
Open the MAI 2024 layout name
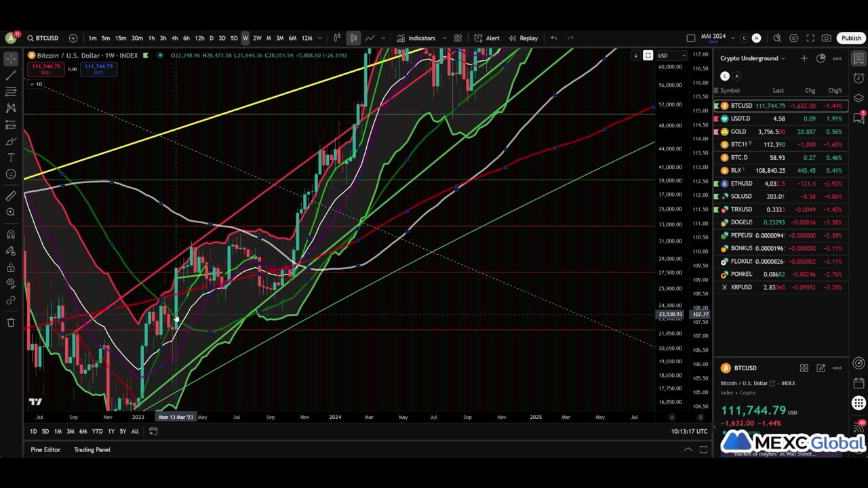pos(713,37)
